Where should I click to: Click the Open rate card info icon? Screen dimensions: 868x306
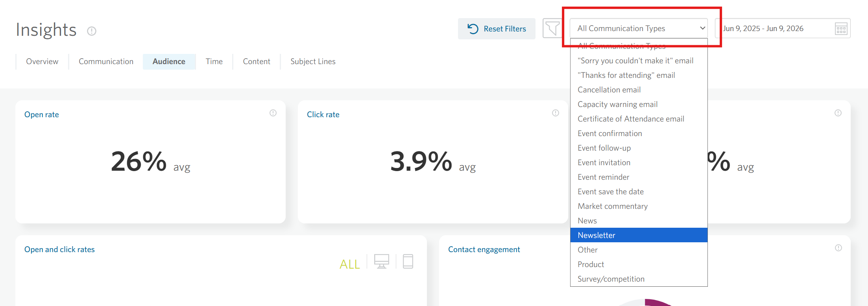click(x=273, y=113)
